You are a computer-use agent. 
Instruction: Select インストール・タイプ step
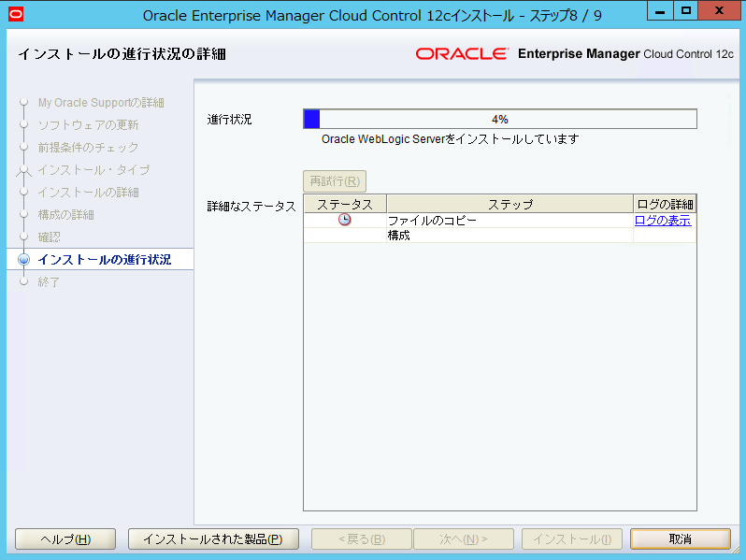tap(93, 169)
